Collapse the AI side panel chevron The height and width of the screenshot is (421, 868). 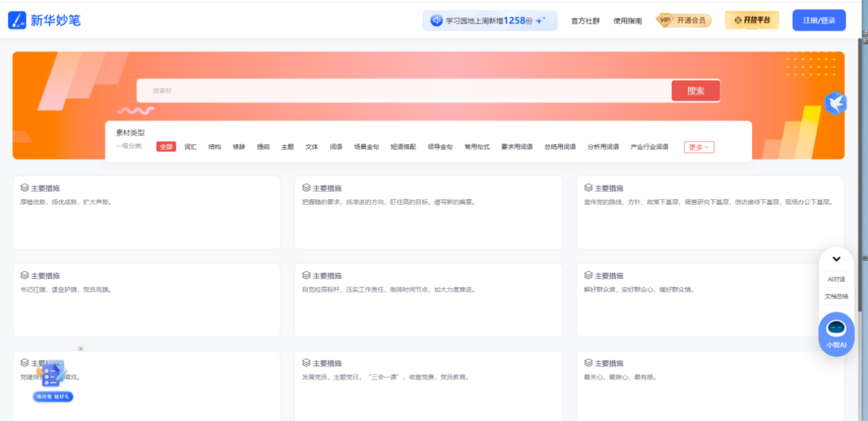point(836,259)
